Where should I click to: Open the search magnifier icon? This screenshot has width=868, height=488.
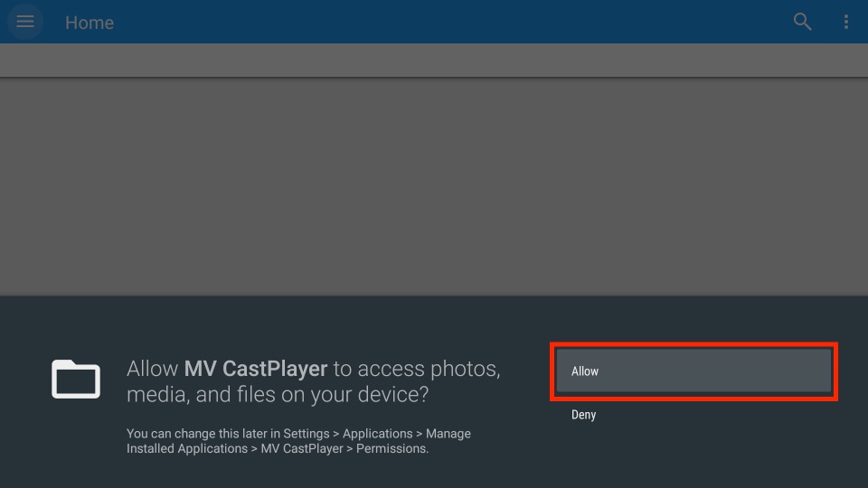(x=802, y=22)
